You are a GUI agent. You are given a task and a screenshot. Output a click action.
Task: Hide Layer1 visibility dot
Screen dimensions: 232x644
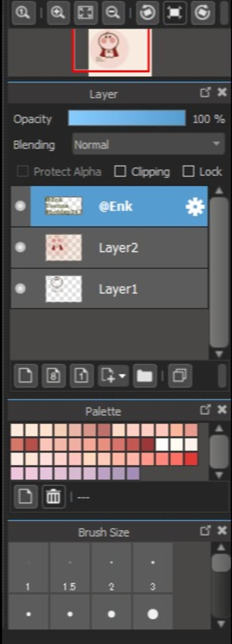point(20,289)
